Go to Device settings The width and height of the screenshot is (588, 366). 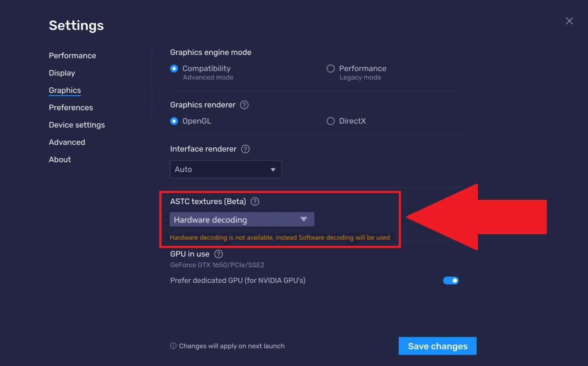77,125
